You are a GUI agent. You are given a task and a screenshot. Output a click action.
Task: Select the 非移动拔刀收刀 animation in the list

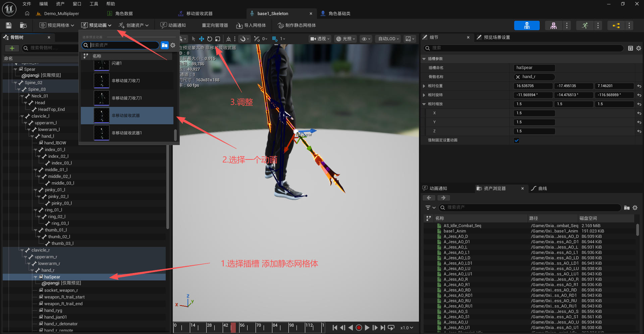click(x=127, y=81)
